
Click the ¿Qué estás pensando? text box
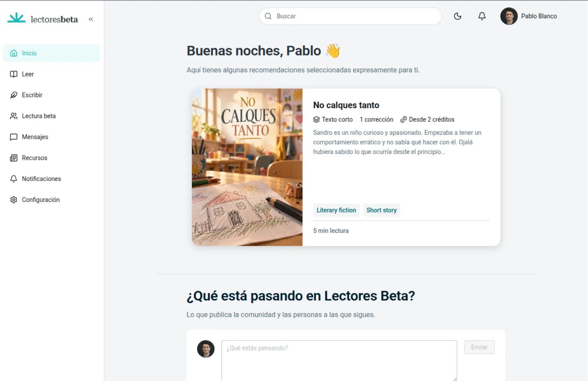[x=339, y=360]
